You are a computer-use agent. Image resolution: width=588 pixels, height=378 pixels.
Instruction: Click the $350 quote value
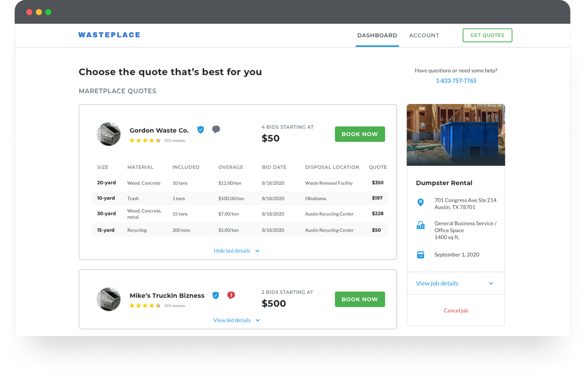point(377,183)
